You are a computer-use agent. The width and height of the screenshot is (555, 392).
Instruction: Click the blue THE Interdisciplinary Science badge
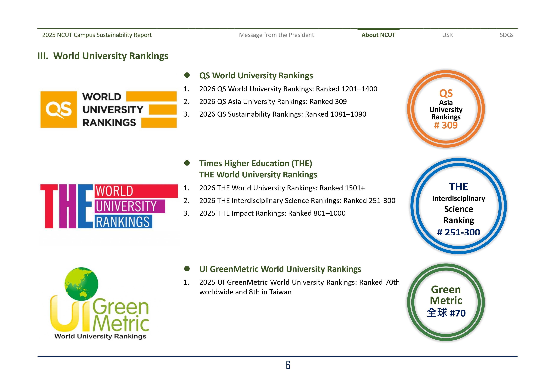pyautogui.click(x=459, y=206)
